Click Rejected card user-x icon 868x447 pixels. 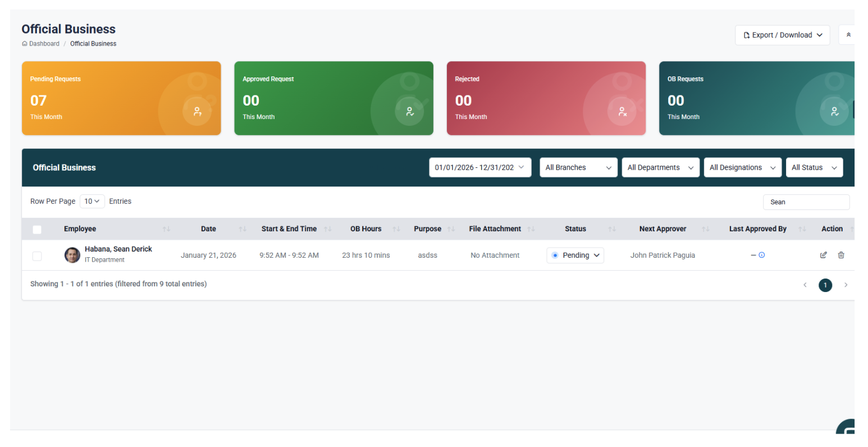coord(622,111)
